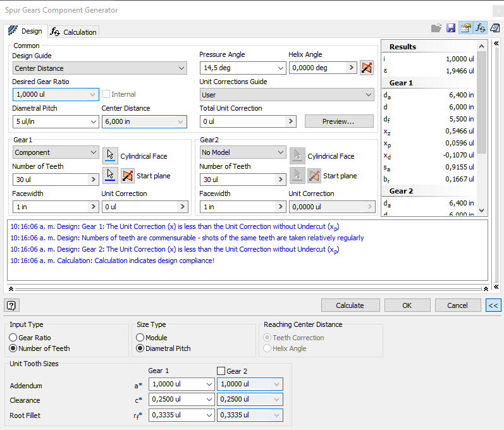504x430 pixels.
Task: Collapse the results panel with top-right chevron
Action: [x=497, y=44]
